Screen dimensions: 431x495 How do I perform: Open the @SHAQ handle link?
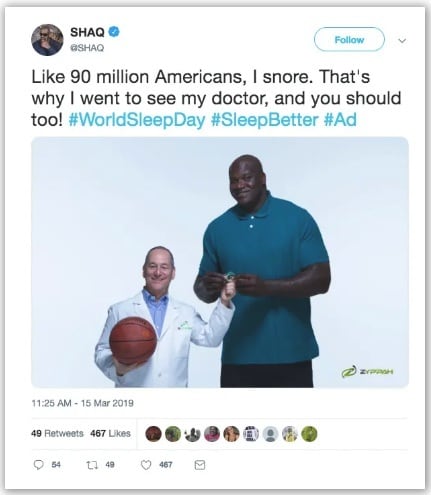pos(87,48)
